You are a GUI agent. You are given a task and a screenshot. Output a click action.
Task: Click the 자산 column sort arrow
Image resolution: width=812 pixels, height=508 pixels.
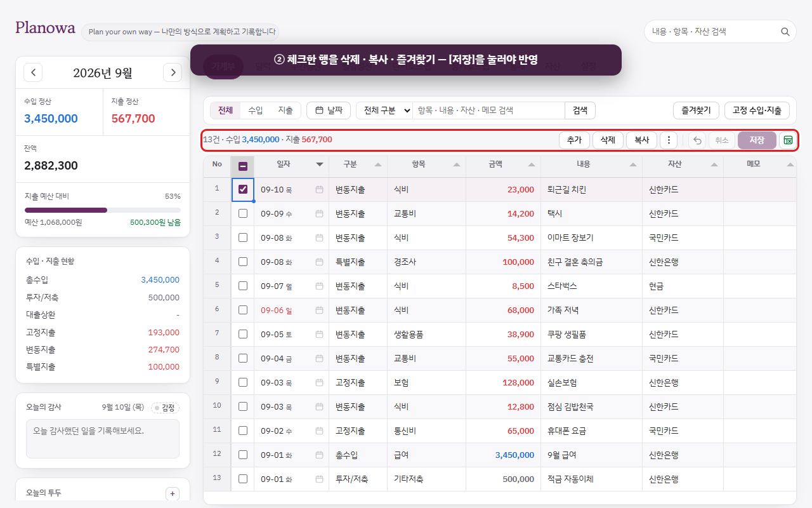click(x=714, y=164)
